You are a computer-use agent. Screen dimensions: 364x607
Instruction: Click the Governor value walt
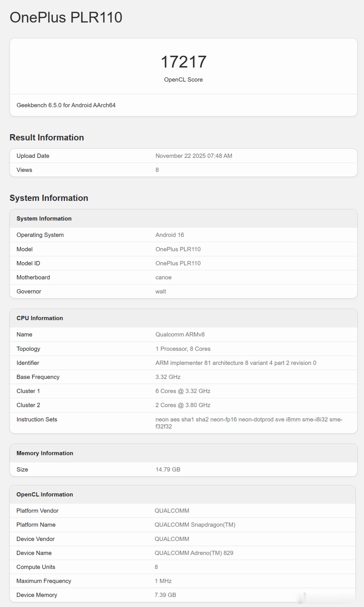[x=161, y=291]
